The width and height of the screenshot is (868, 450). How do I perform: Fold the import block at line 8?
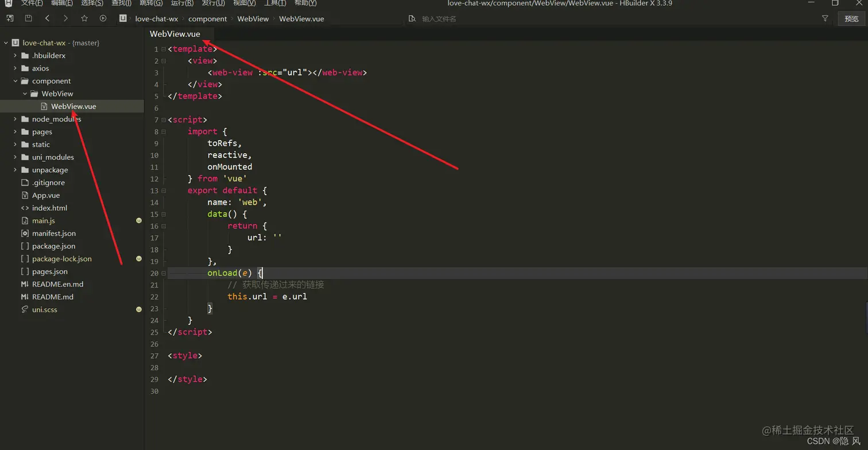[164, 131]
